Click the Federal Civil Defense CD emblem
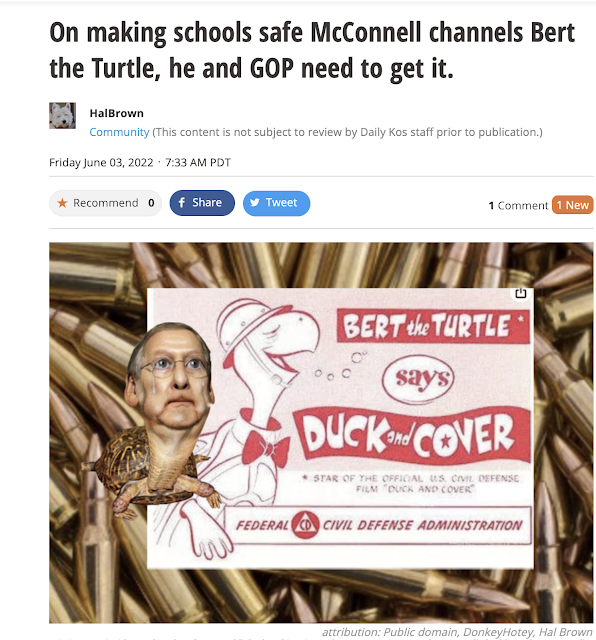The height and width of the screenshot is (640, 596). tap(305, 525)
